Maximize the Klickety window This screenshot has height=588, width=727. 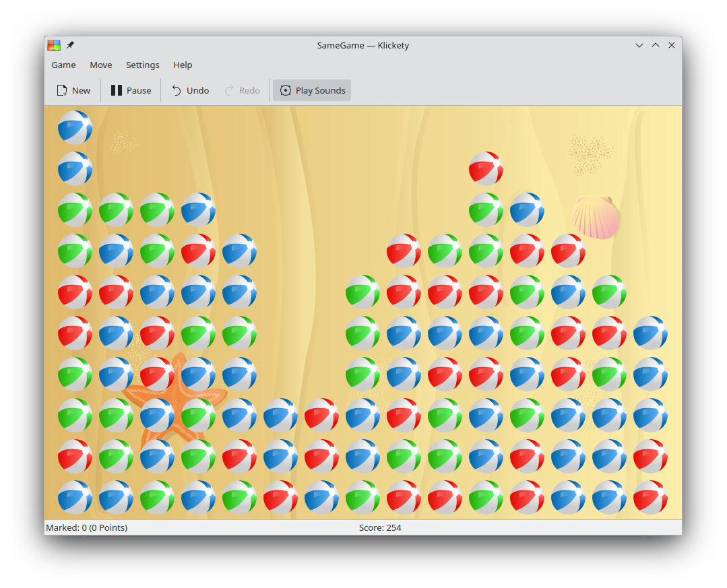[656, 45]
